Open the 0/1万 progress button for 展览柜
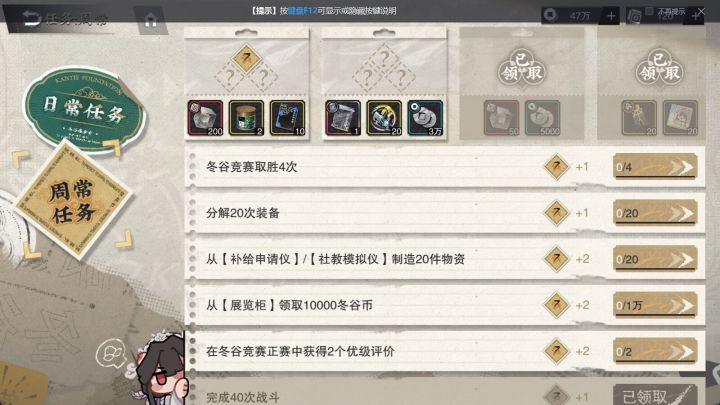Viewport: 720px width, 405px height. coord(655,305)
